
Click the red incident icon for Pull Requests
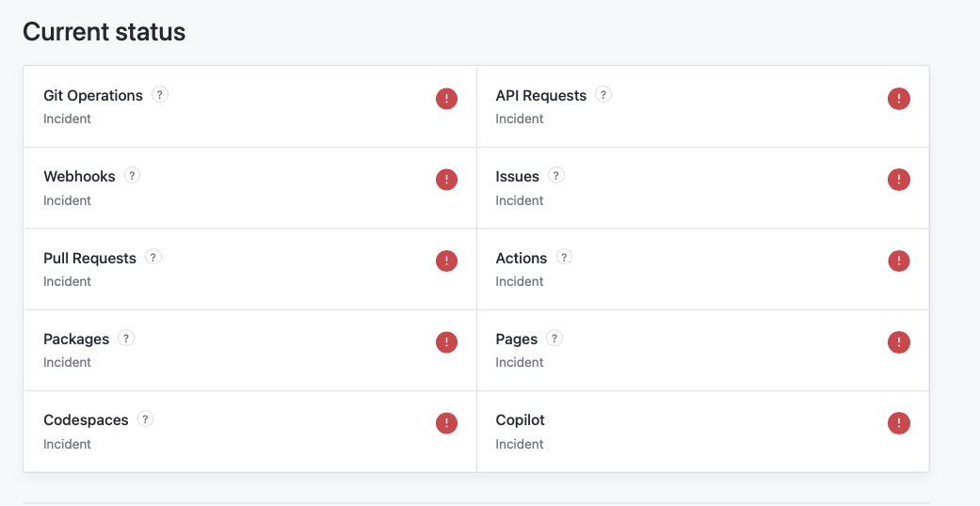[446, 261]
